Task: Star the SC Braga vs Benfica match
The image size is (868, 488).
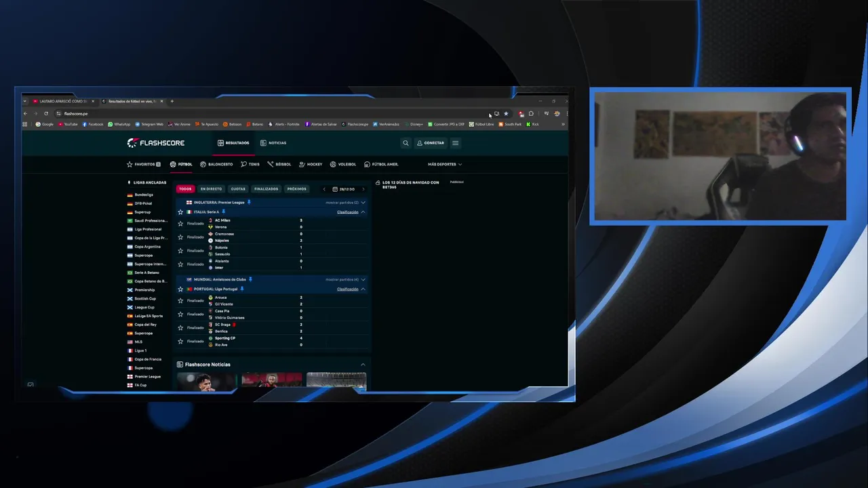Action: tap(180, 328)
